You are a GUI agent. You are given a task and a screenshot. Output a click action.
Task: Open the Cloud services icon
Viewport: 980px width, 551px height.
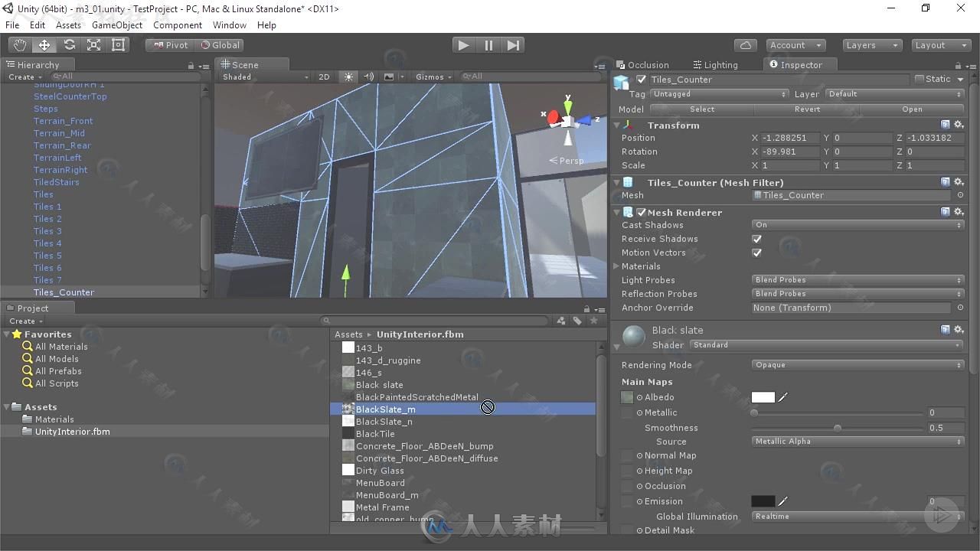click(745, 45)
